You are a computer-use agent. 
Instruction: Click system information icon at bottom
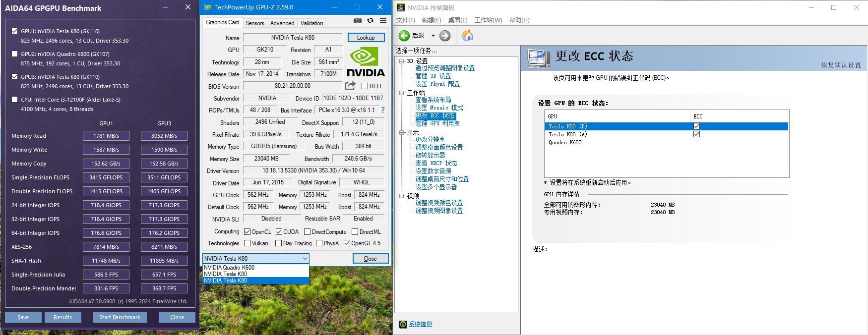[403, 324]
